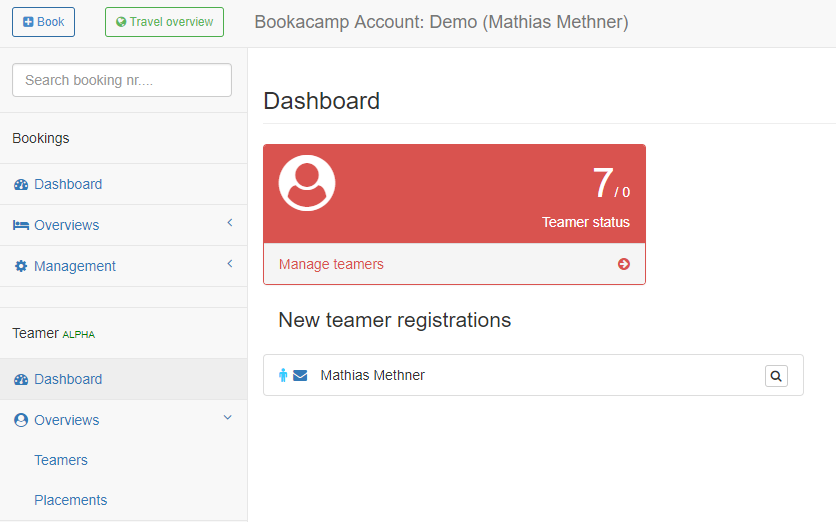
Task: Click the gear icon beside Management
Action: click(x=21, y=266)
